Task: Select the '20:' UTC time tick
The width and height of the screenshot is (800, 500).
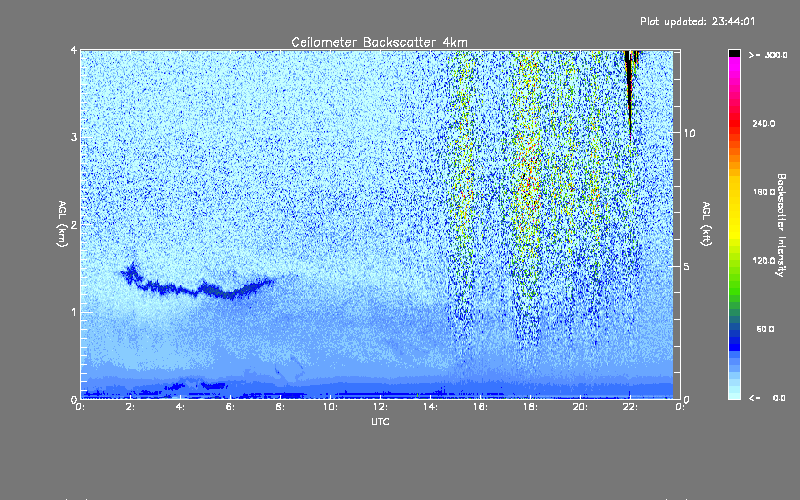Action: [x=581, y=407]
